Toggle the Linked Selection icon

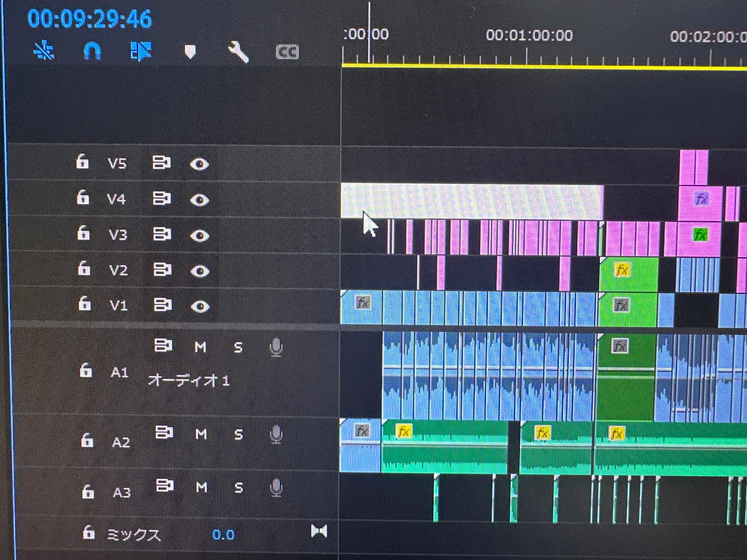(x=141, y=51)
